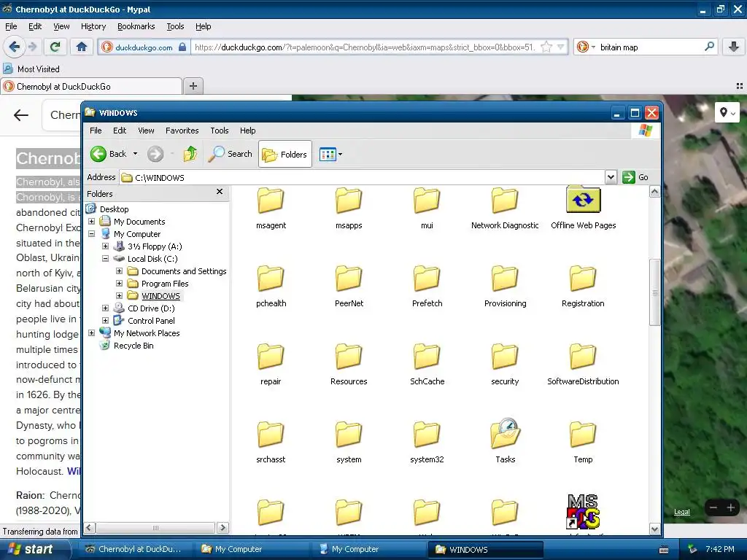The height and width of the screenshot is (560, 747).
Task: Open Mypal's Bookmarks menu
Action: click(136, 27)
